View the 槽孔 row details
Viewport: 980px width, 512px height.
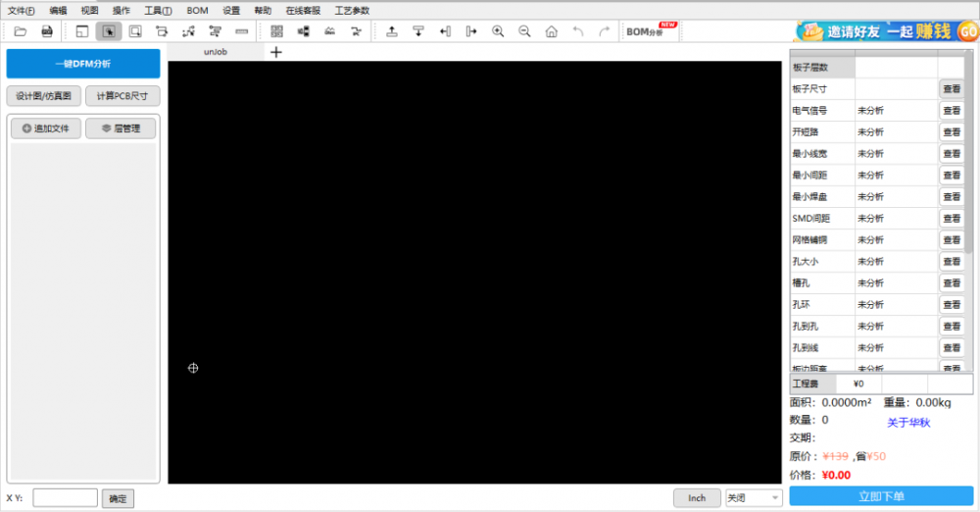[952, 283]
